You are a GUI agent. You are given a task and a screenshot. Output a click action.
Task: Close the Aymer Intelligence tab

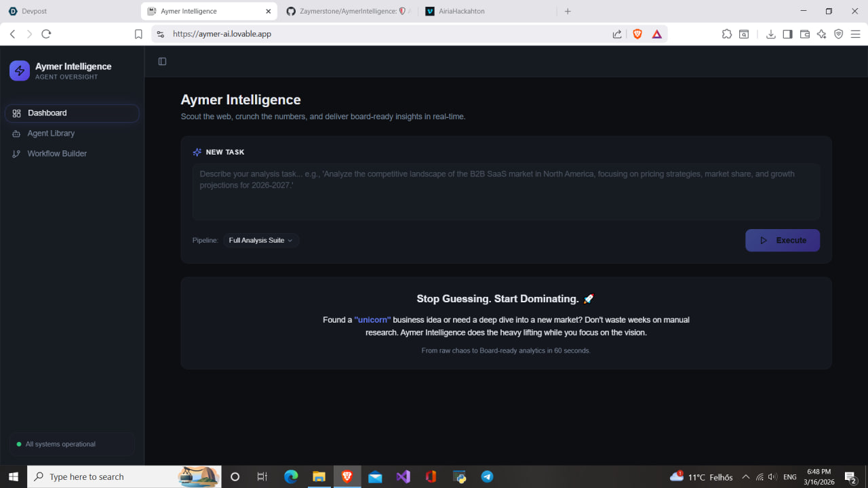pyautogui.click(x=269, y=12)
